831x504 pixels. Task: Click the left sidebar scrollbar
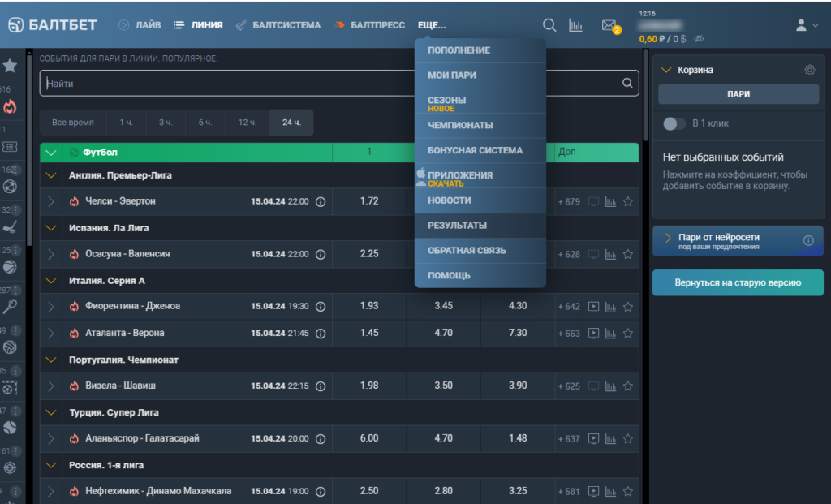pyautogui.click(x=29, y=149)
